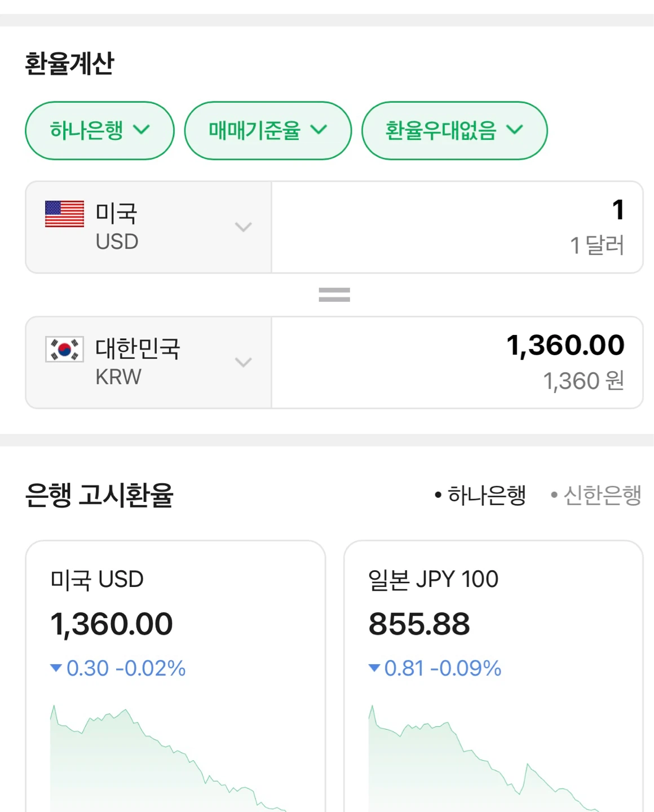This screenshot has width=654, height=812.
Task: Click the blue down triangle under USD rate
Action: [56, 668]
